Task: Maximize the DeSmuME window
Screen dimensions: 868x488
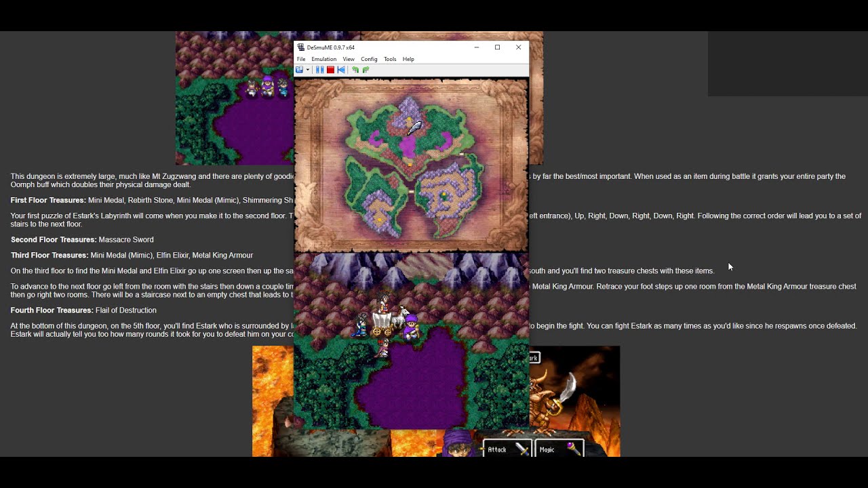Action: coord(497,47)
